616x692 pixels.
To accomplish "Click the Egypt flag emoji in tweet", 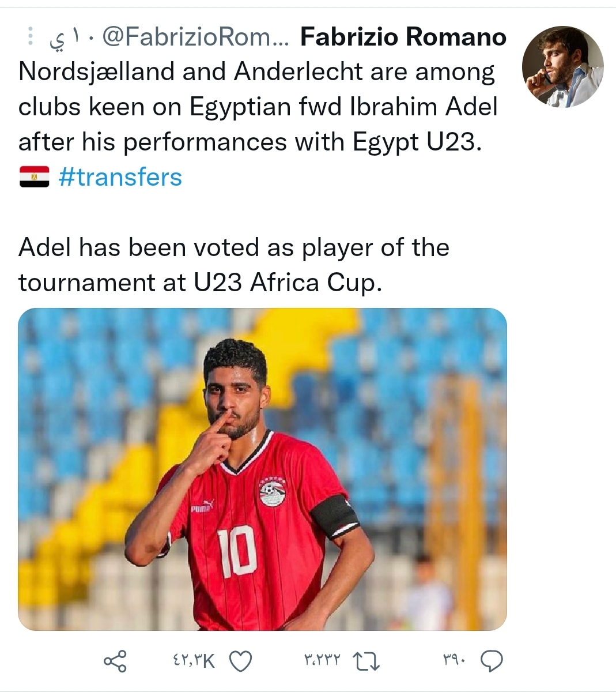I will (x=34, y=177).
